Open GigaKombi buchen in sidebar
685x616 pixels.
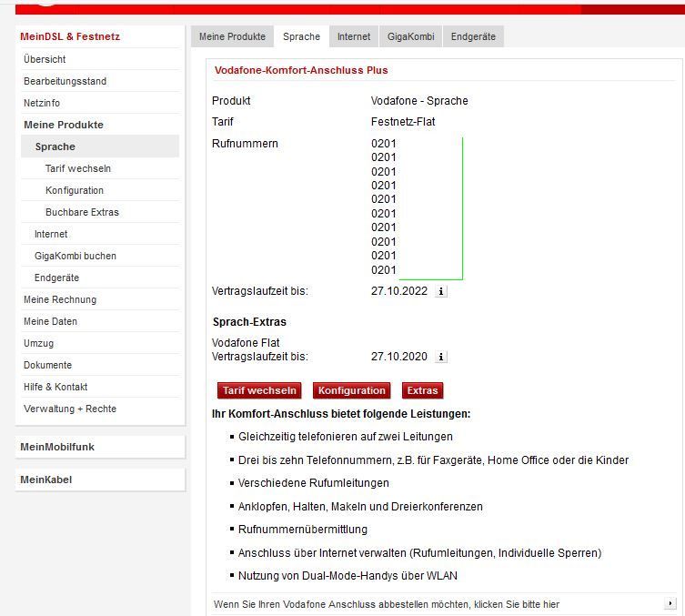[x=76, y=256]
